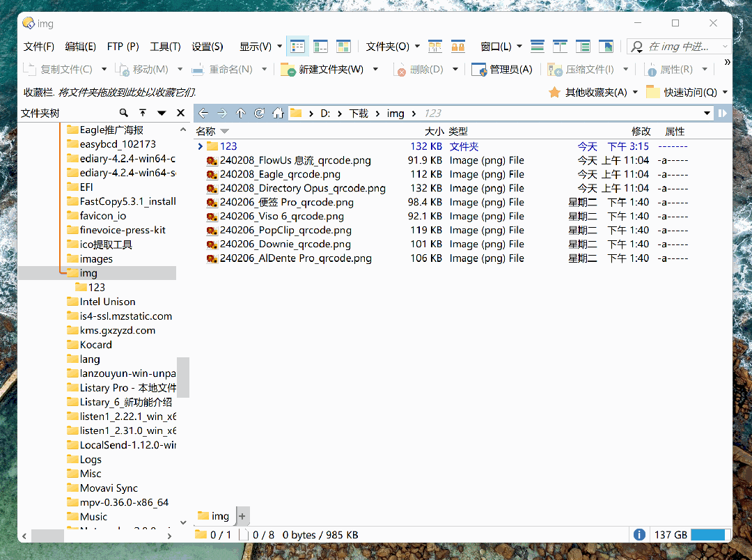This screenshot has width=752, height=560.
Task: Click the info icon in status bar
Action: [x=639, y=535]
